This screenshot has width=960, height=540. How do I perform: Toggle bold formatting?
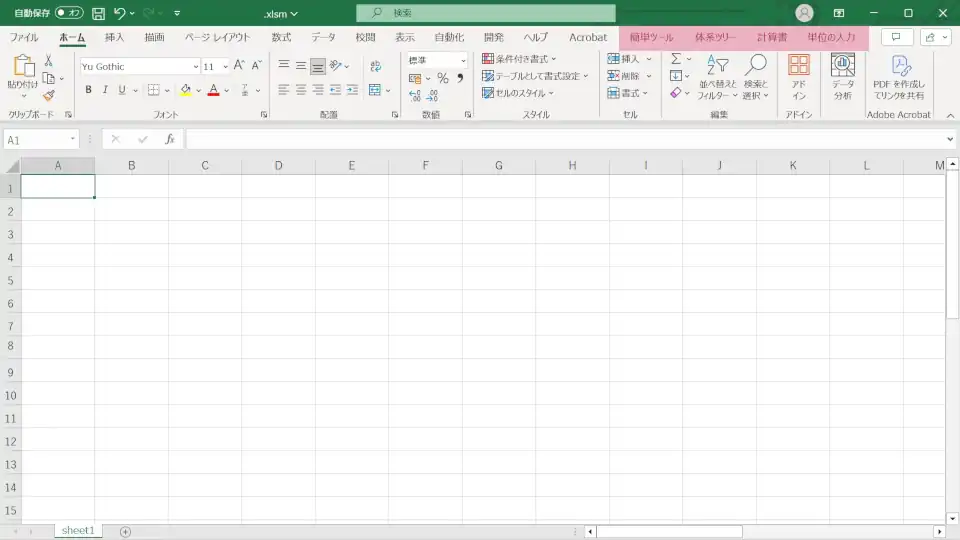(88, 90)
